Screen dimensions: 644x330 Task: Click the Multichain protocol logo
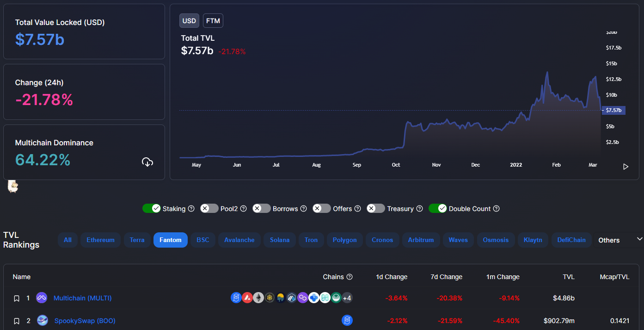[x=42, y=298]
